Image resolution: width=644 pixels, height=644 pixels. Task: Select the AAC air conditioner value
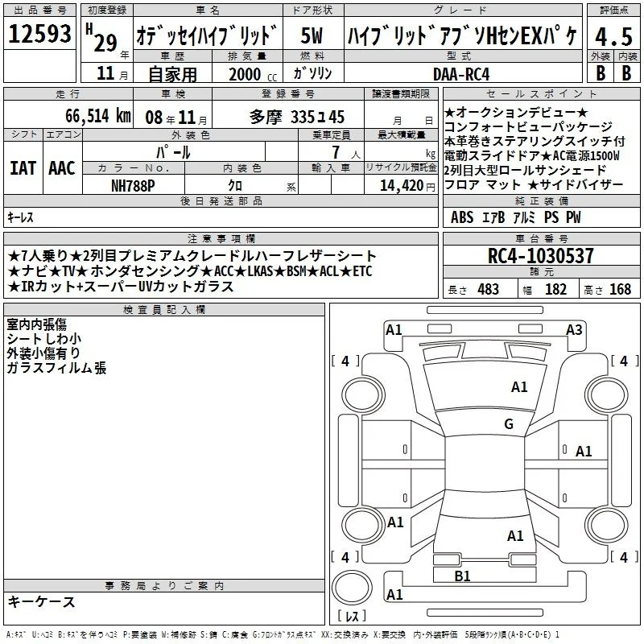[x=62, y=168]
